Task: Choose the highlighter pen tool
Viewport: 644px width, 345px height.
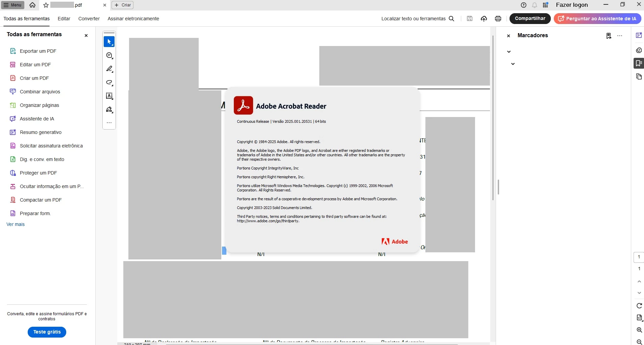Action: (109, 69)
